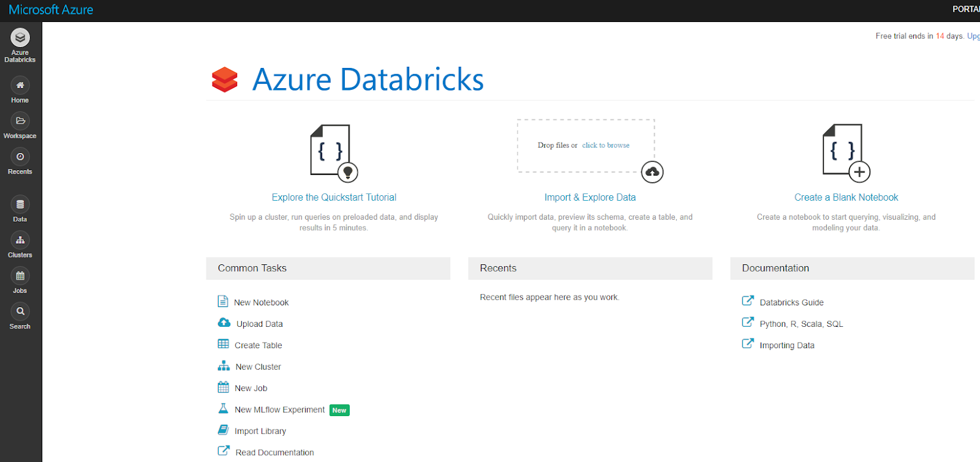The height and width of the screenshot is (462, 980).
Task: Select Upload Data under Common Tasks
Action: (260, 324)
